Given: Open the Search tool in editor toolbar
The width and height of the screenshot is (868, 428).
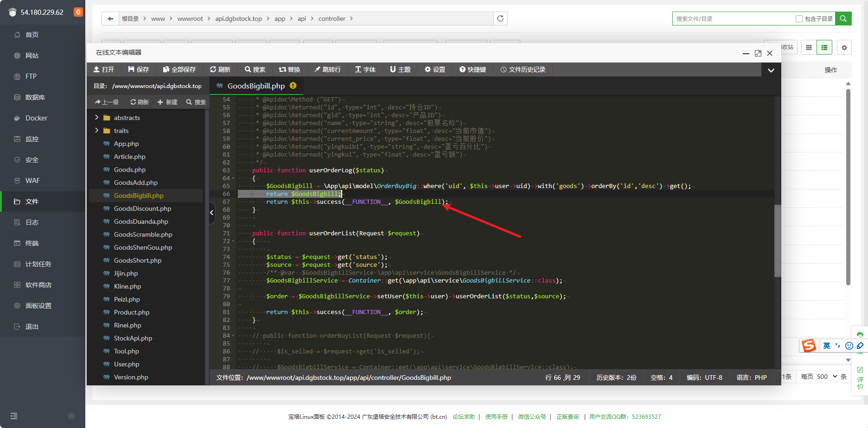Looking at the screenshot, I should 255,69.
